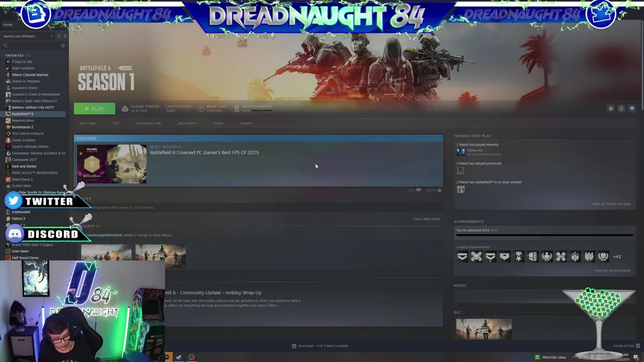Click the featured news comments icon
644x362 pixels.
coord(419,190)
